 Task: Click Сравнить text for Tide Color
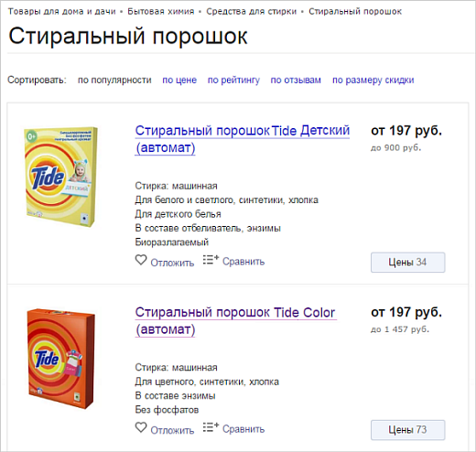(x=243, y=429)
